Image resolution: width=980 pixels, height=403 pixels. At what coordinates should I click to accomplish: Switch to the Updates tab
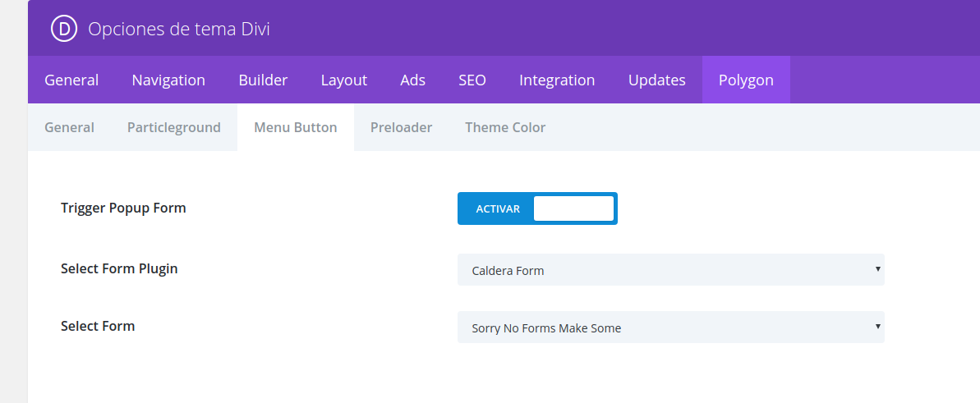point(657,80)
